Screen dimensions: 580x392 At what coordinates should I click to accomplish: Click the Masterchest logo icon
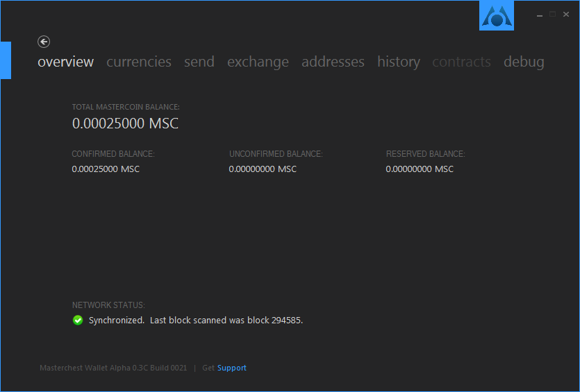pos(497,15)
